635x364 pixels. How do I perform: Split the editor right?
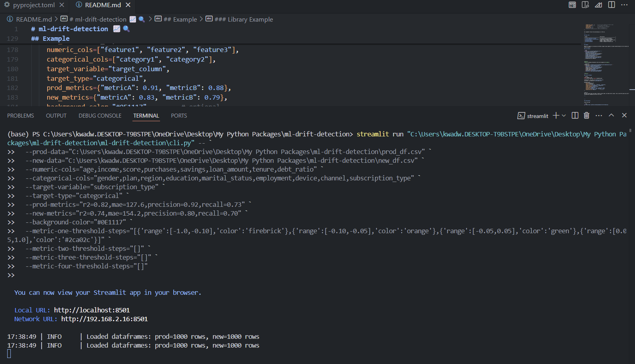[611, 5]
